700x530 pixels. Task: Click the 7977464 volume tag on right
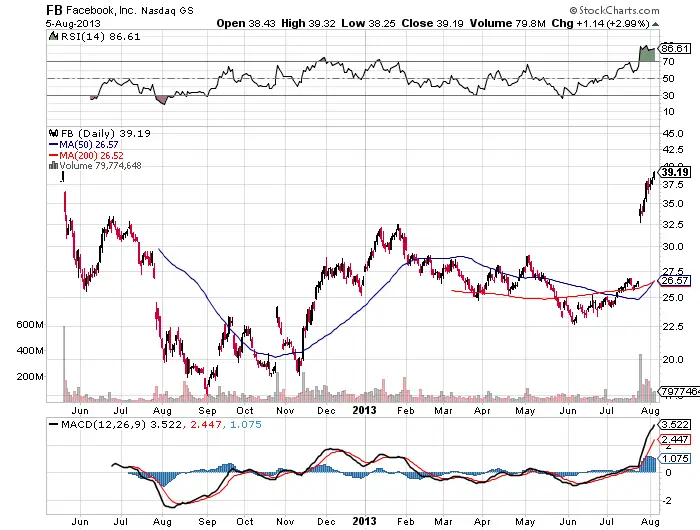(679, 391)
